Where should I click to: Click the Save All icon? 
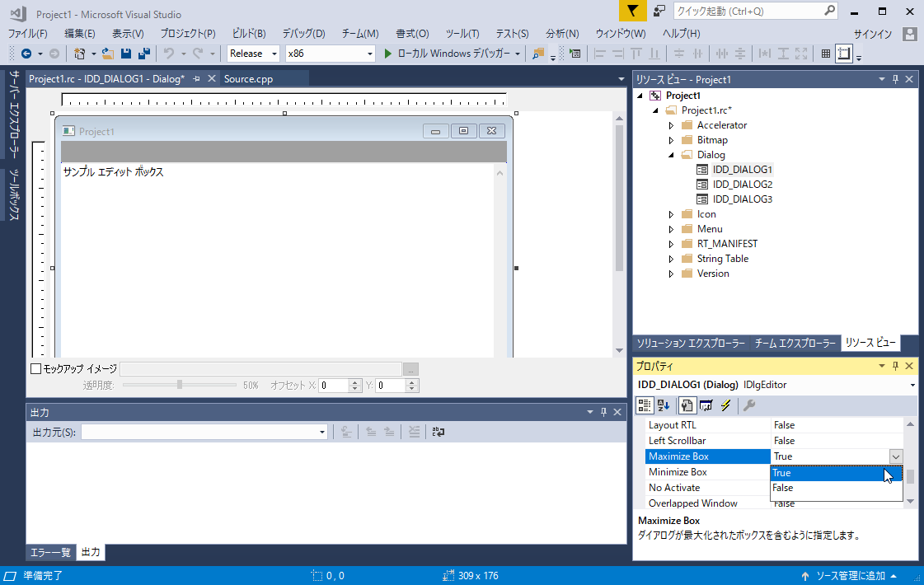tap(143, 54)
